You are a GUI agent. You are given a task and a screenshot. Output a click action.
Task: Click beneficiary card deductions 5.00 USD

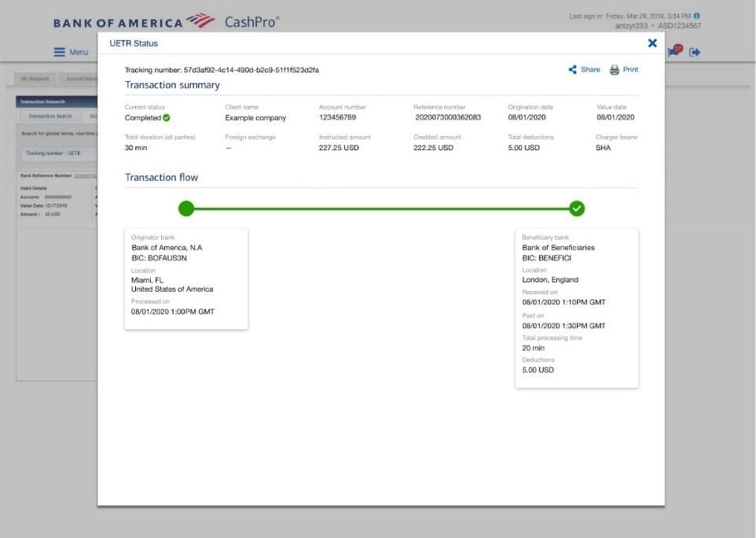(538, 370)
